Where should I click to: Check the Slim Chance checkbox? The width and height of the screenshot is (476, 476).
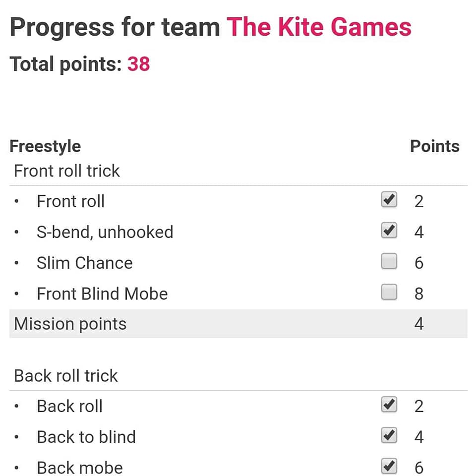click(x=389, y=261)
